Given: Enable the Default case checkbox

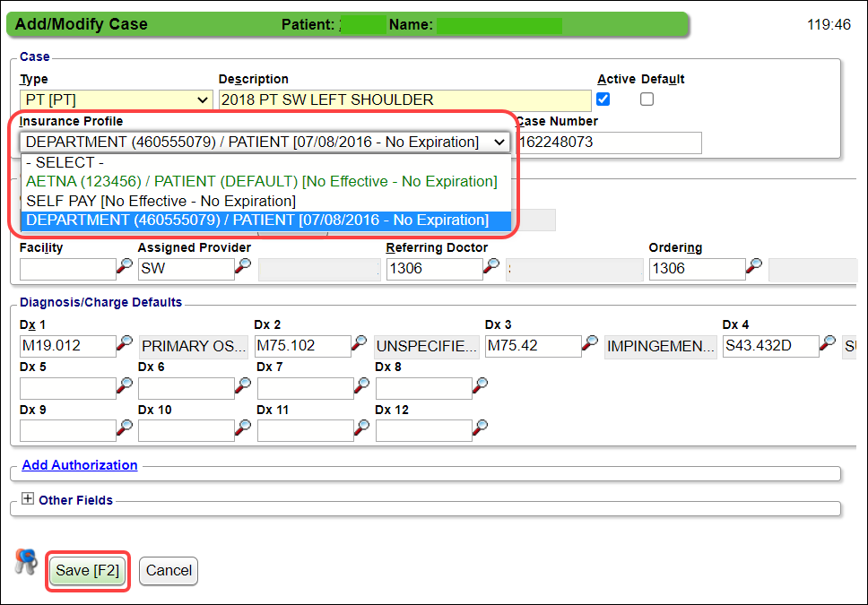Looking at the screenshot, I should point(647,99).
